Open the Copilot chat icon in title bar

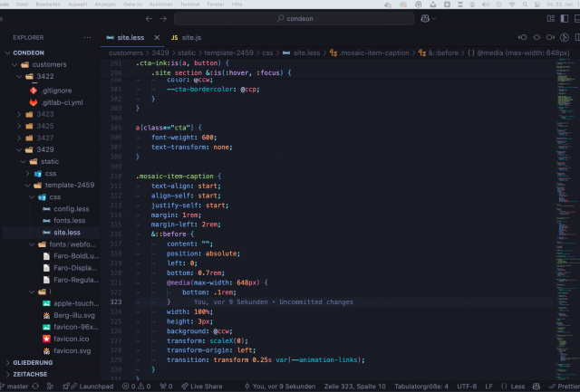pos(425,18)
